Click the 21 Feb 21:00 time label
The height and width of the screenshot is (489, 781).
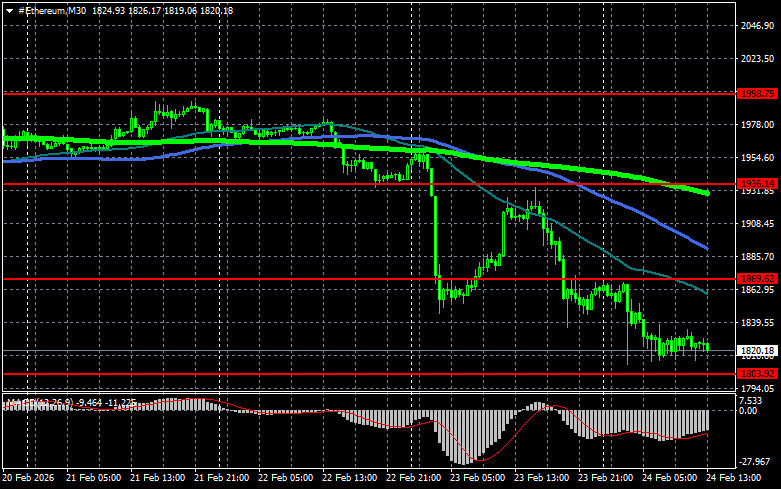[221, 478]
